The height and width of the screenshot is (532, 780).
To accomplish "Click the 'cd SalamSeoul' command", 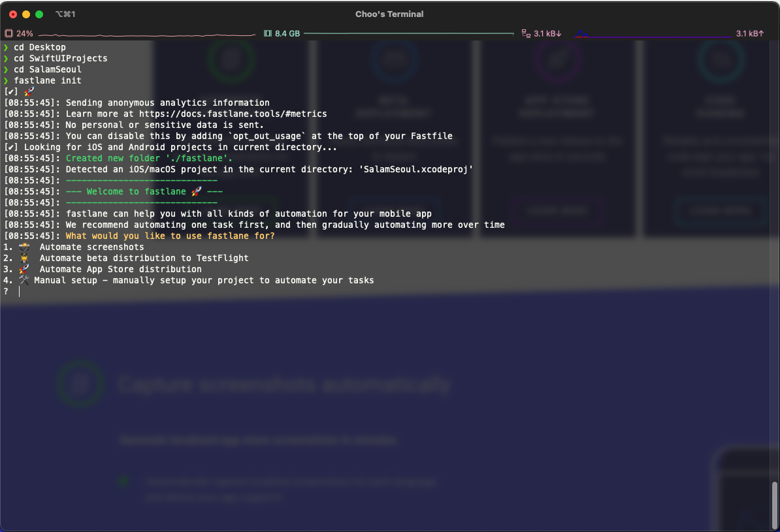I will point(48,70).
